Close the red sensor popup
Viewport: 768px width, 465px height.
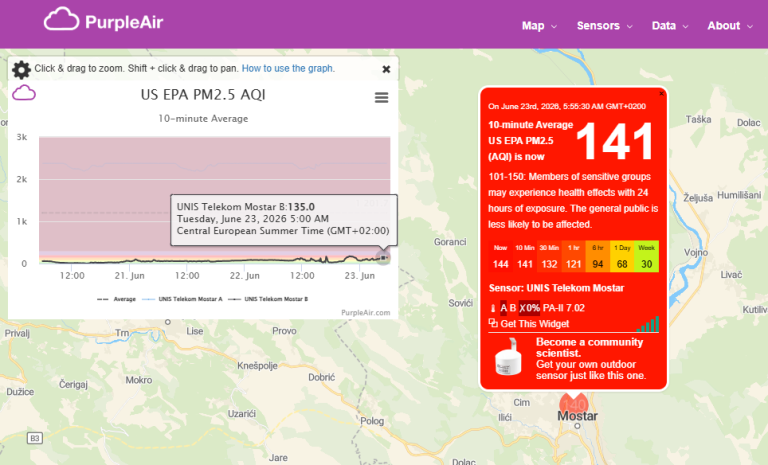[661, 93]
